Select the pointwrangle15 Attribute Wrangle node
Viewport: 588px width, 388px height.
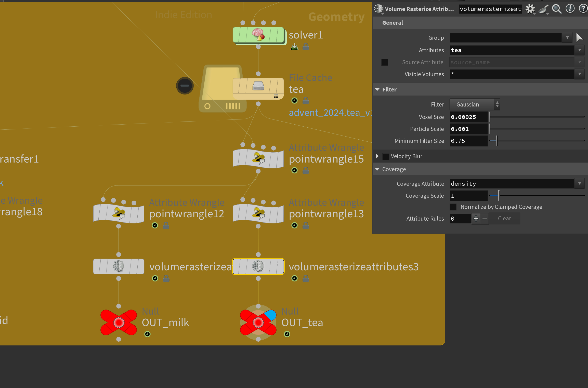click(x=258, y=158)
